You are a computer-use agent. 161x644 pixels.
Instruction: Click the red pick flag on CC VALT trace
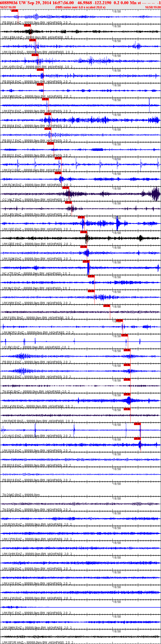(65, 188)
